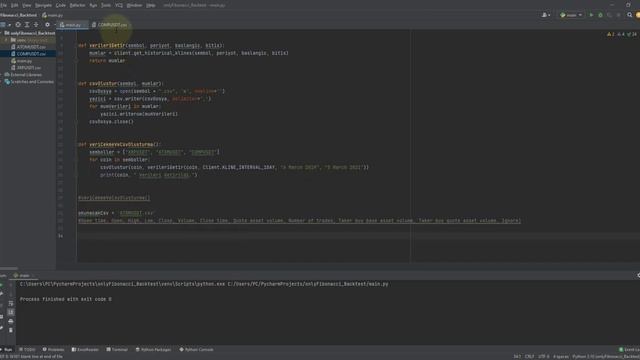Click the green Run button in toolbar
The image size is (640, 360).
point(591,15)
